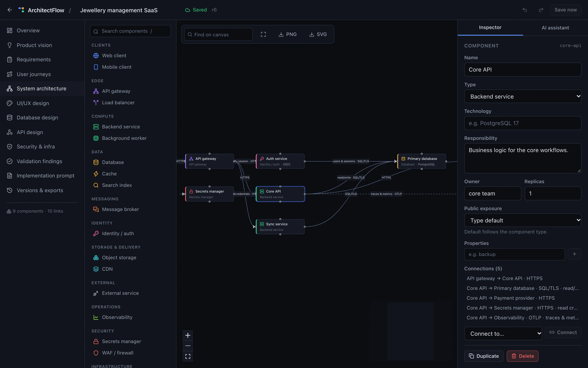Select the Sync service node on canvas
Viewport: 588px width, 368px height.
tap(280, 227)
